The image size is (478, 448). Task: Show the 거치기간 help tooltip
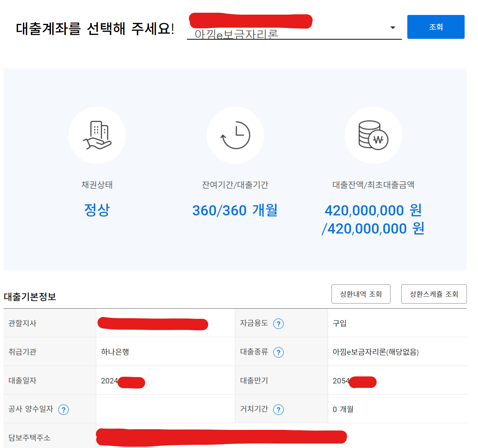coord(278,410)
